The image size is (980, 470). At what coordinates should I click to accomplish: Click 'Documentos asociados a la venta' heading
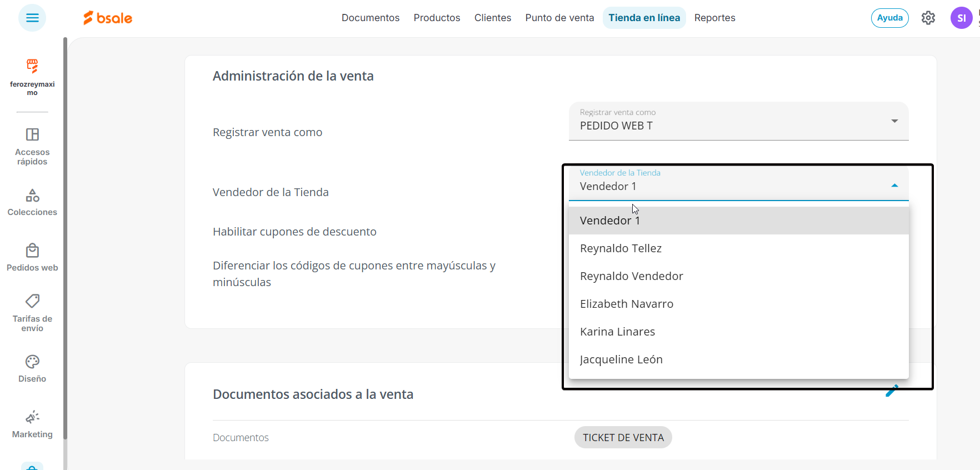click(x=313, y=394)
